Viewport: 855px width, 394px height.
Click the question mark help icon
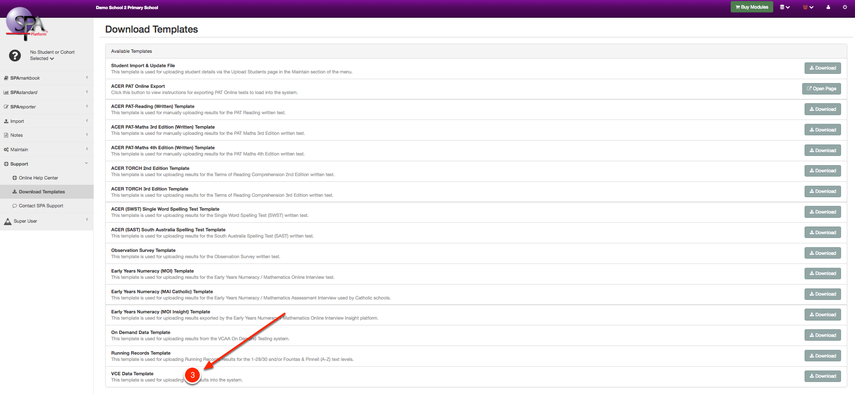(15, 55)
